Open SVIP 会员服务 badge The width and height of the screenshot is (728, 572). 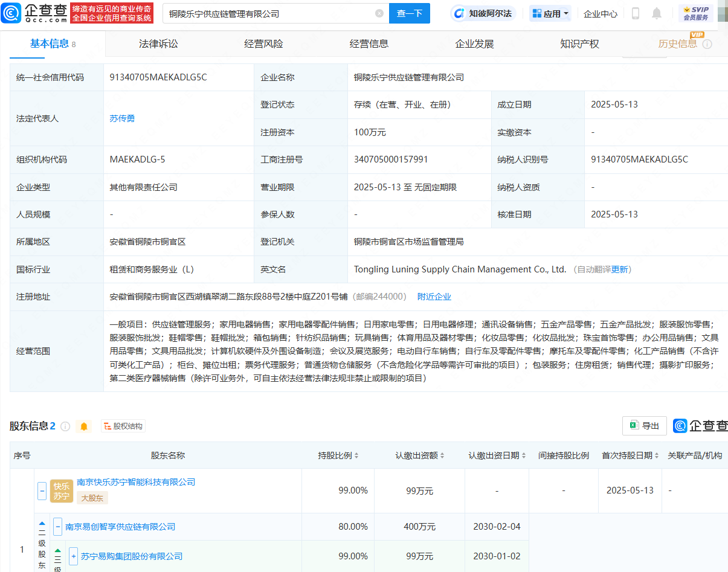click(x=695, y=13)
